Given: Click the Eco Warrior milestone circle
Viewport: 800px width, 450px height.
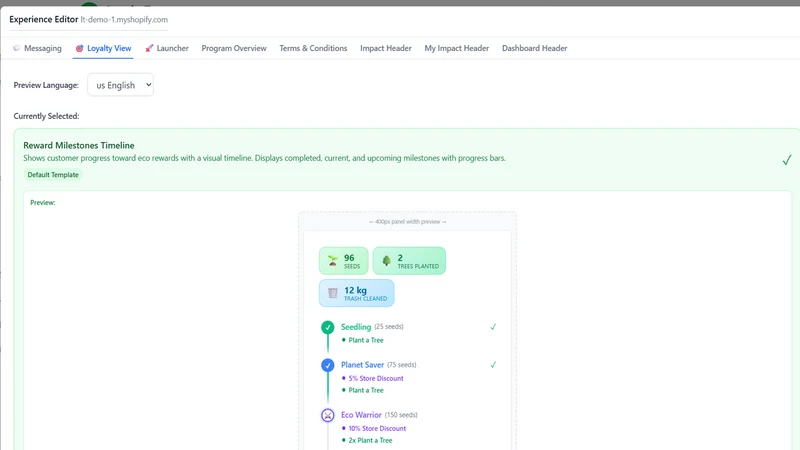Looking at the screenshot, I should (328, 415).
